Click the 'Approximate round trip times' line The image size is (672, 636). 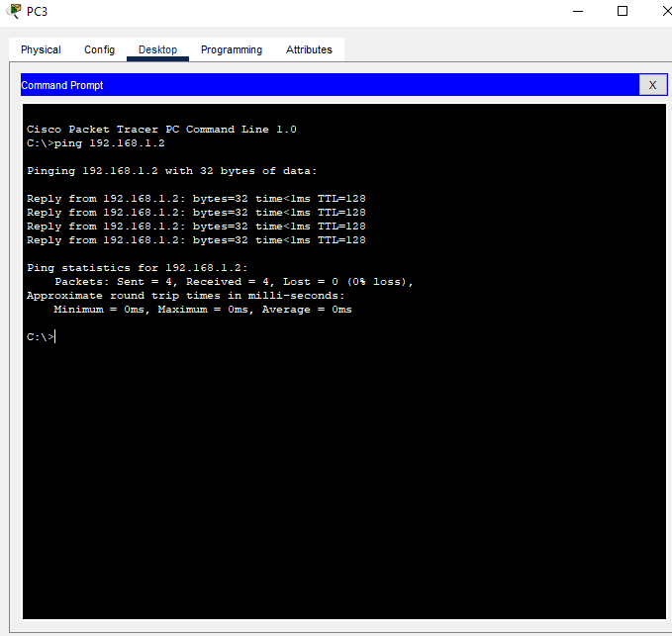[185, 296]
